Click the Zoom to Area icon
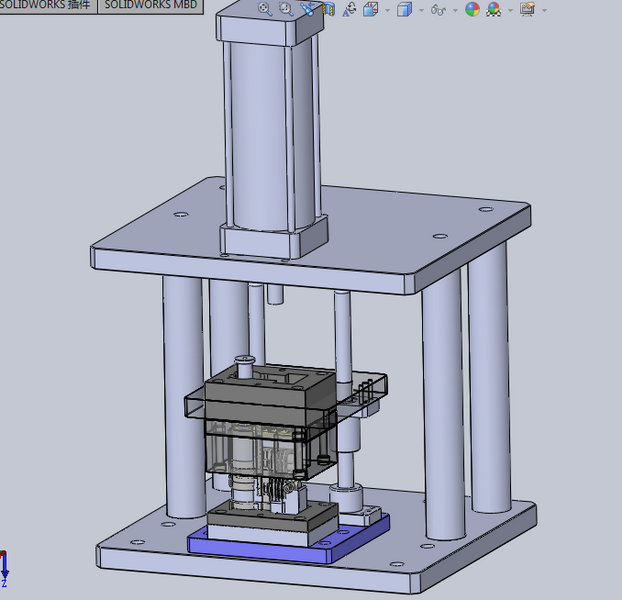Viewport: 622px width, 600px height. (286, 8)
